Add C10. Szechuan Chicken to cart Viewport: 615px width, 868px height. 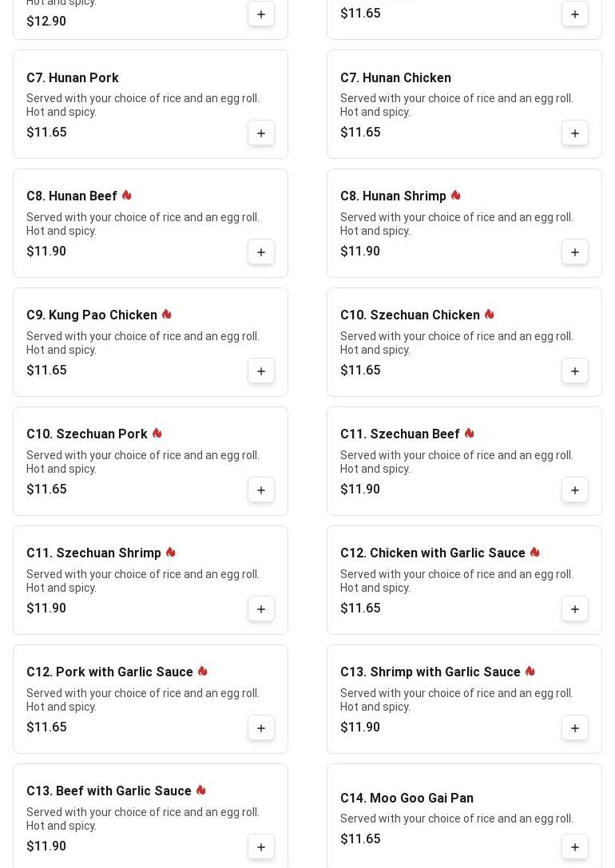pyautogui.click(x=575, y=371)
